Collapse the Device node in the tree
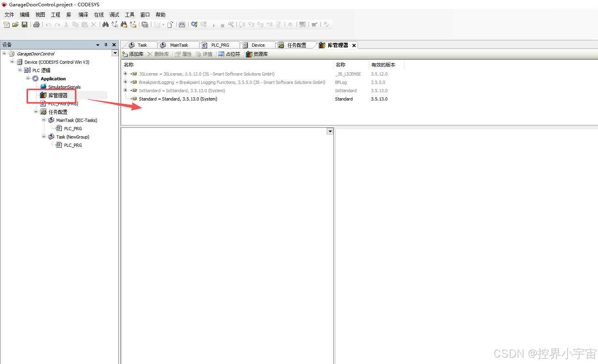The height and width of the screenshot is (364, 598). coord(12,61)
